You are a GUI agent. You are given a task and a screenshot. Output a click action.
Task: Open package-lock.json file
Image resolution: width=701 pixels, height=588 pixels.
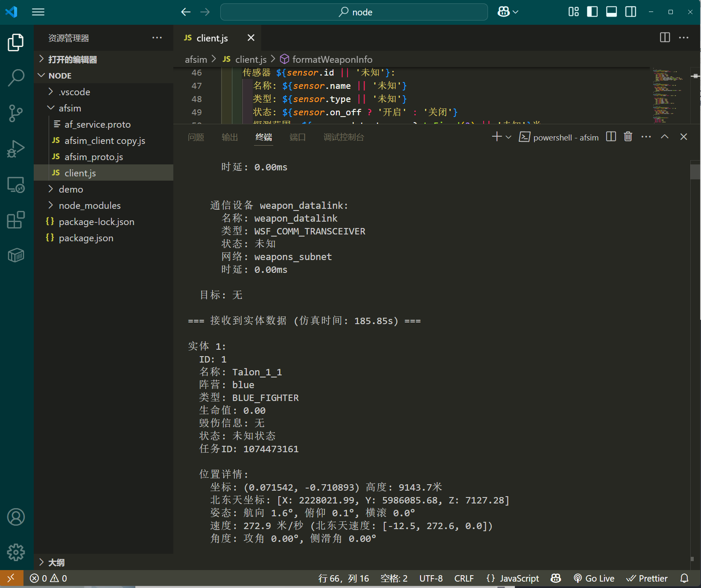(x=103, y=222)
